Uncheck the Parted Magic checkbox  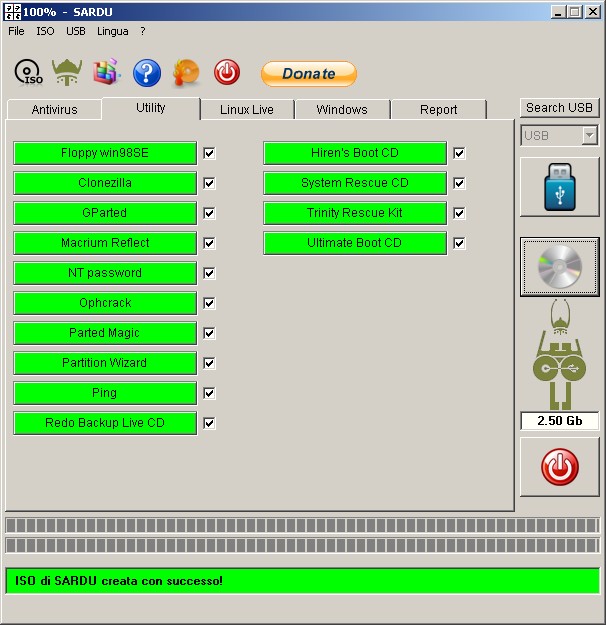[209, 333]
